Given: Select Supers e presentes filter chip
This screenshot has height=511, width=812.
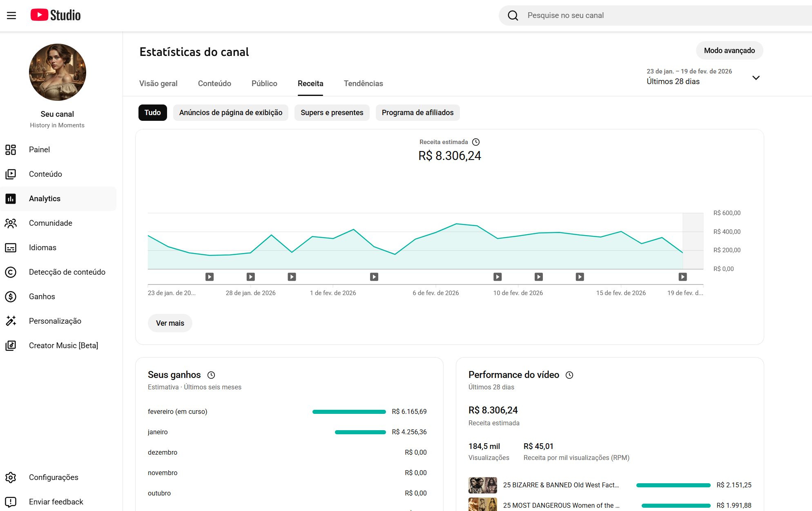Looking at the screenshot, I should click(332, 113).
